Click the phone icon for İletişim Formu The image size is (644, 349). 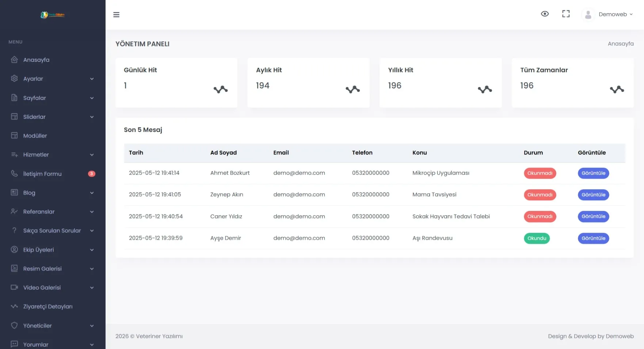(x=14, y=174)
